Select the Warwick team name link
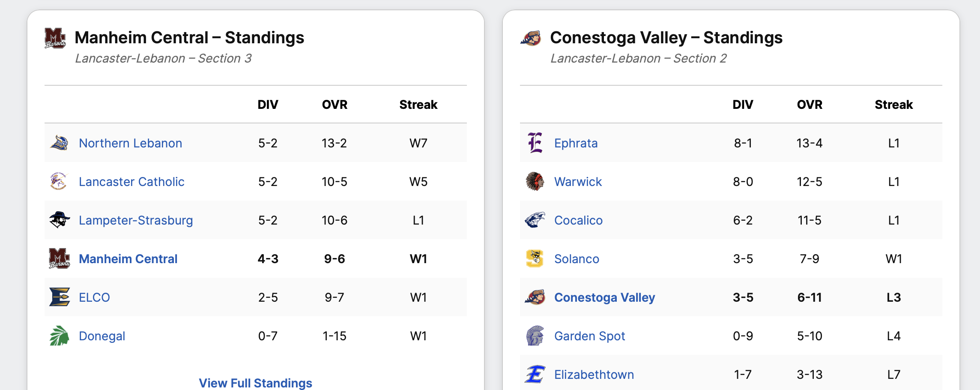This screenshot has height=390, width=980. 578,182
